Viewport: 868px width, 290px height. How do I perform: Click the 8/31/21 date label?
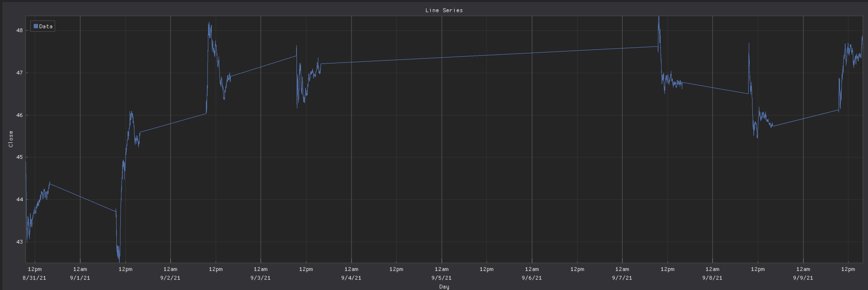click(34, 278)
